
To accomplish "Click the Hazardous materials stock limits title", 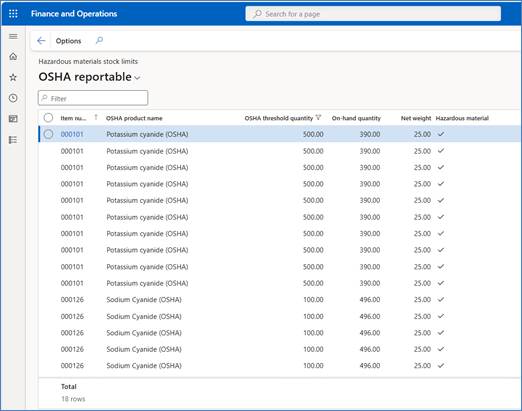I will click(x=88, y=61).
